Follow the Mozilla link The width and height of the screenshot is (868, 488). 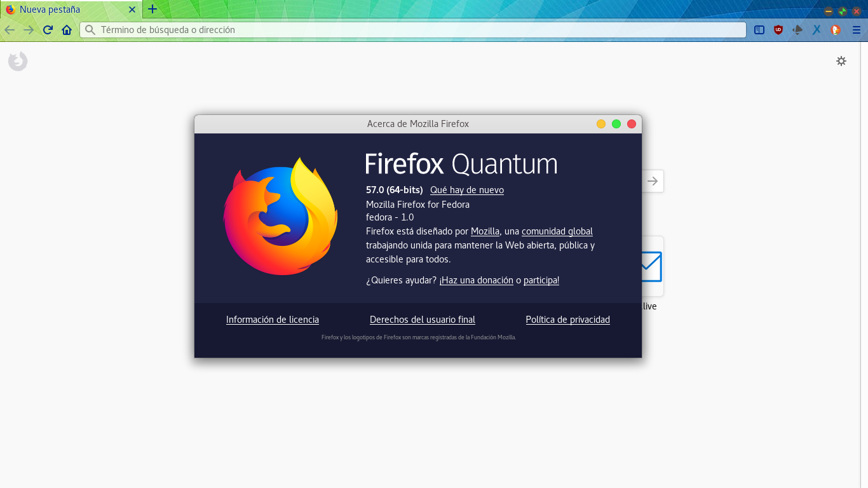(485, 231)
